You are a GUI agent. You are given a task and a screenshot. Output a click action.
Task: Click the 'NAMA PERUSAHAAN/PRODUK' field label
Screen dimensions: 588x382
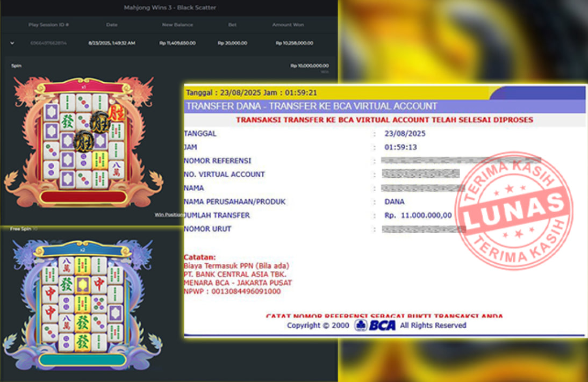pos(235,201)
